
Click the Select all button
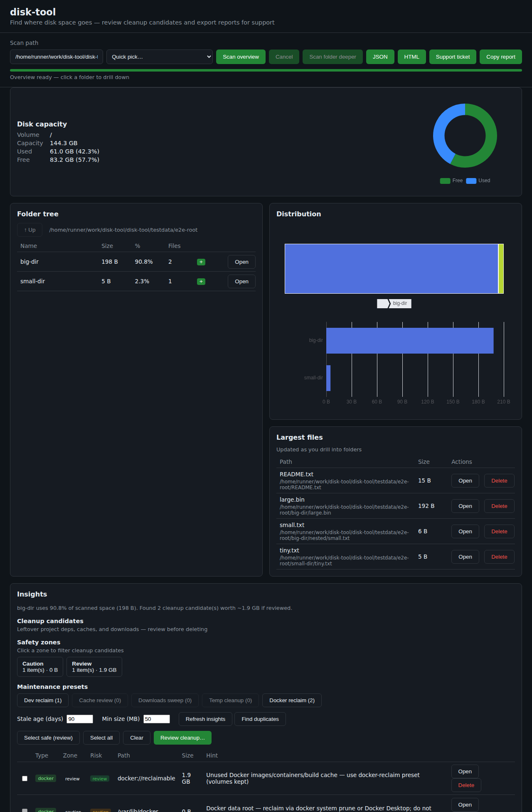[101, 738]
